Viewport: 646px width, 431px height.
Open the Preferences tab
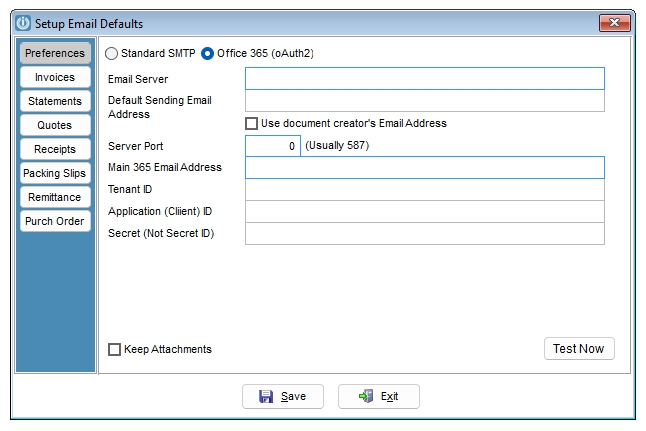[x=55, y=53]
